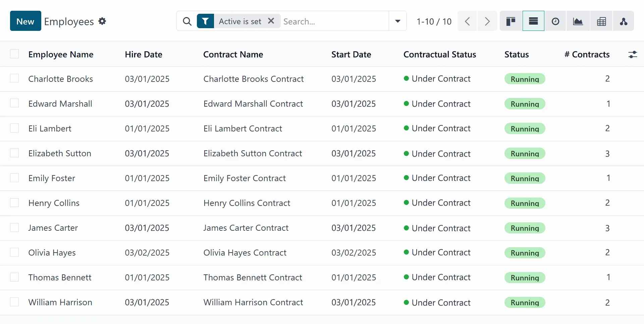Viewport: 644px width, 324px height.
Task: Click Start Date in Henry Collins row
Action: (x=354, y=203)
